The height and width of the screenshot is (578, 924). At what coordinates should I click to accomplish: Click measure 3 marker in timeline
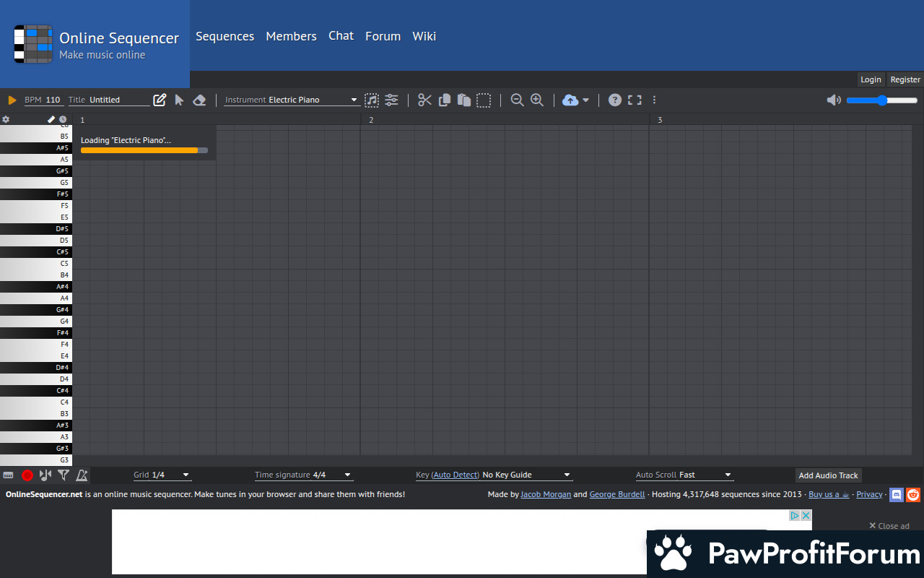pos(660,120)
